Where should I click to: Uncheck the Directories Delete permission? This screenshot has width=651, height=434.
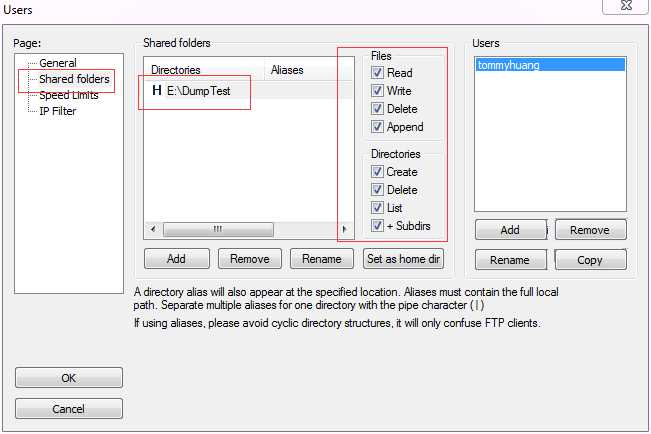(x=377, y=190)
